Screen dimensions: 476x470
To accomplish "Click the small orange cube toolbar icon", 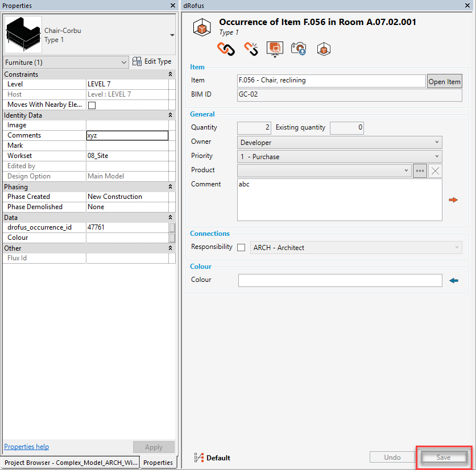I will (x=324, y=49).
